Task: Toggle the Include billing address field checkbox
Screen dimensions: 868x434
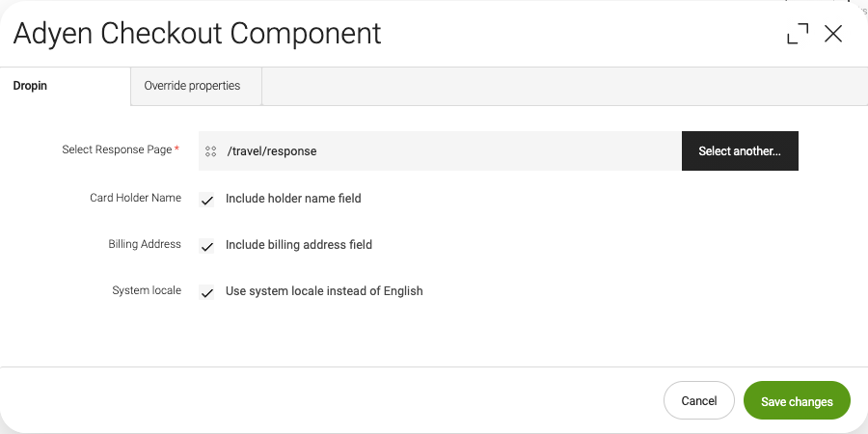Action: [207, 246]
